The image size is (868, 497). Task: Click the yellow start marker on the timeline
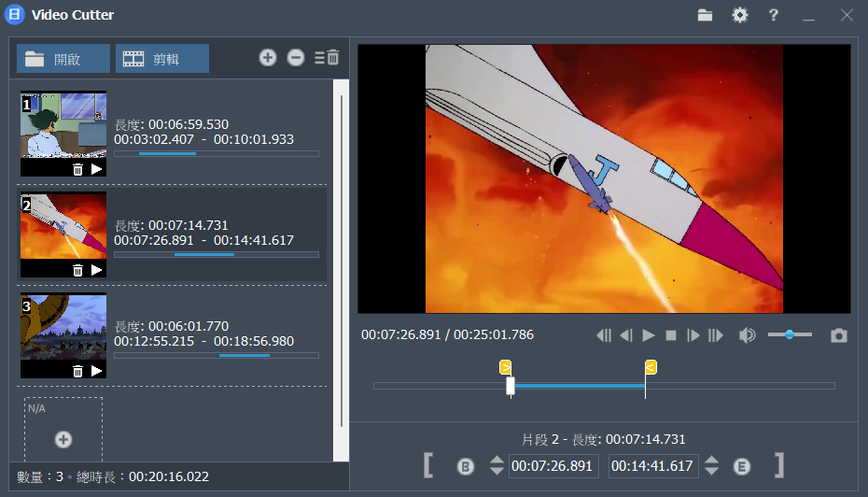click(x=506, y=367)
